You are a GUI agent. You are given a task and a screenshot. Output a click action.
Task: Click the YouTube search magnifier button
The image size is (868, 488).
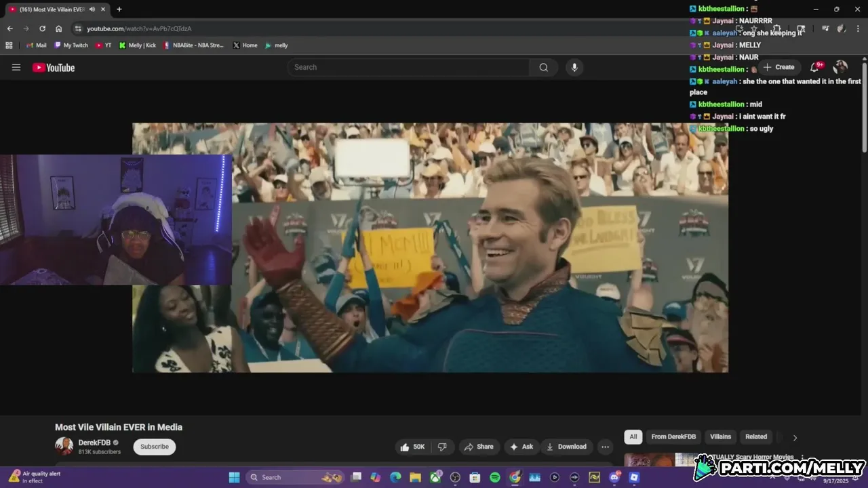point(544,67)
